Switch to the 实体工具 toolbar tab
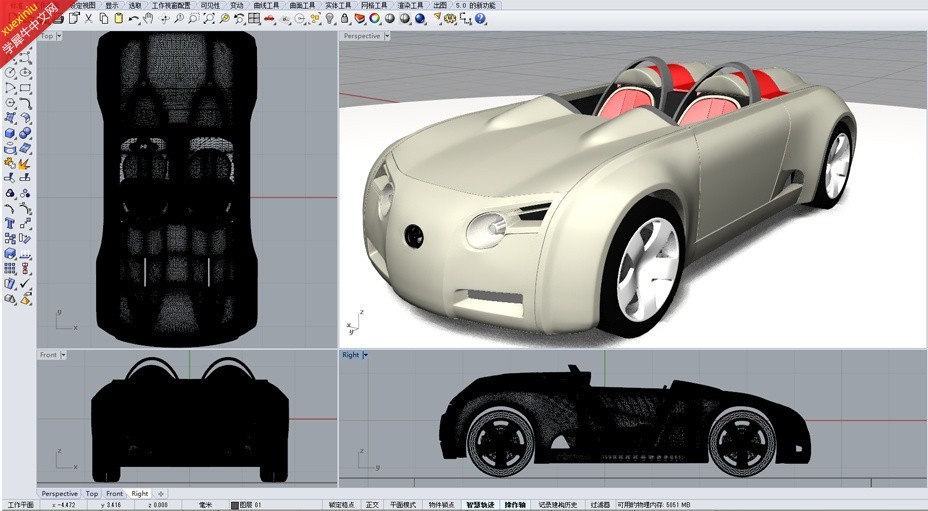This screenshot has width=928, height=511. tap(338, 5)
